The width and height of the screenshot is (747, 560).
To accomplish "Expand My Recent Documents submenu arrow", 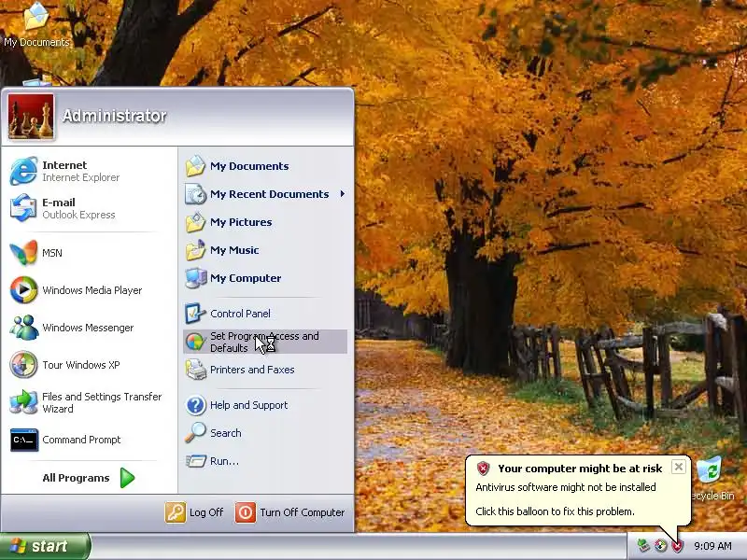I will point(343,194).
